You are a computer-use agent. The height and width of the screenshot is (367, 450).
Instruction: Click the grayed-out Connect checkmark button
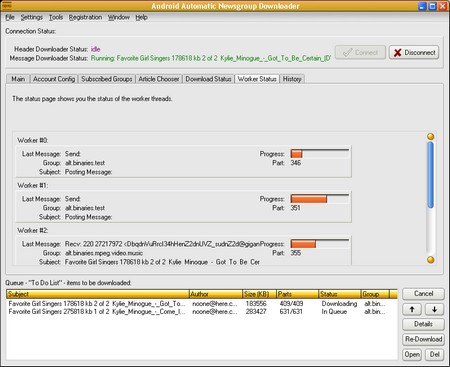[360, 53]
